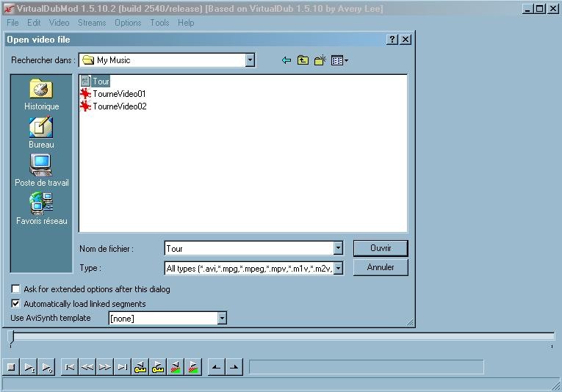This screenshot has height=392, width=562.
Task: Open the File menu
Action: [x=12, y=23]
